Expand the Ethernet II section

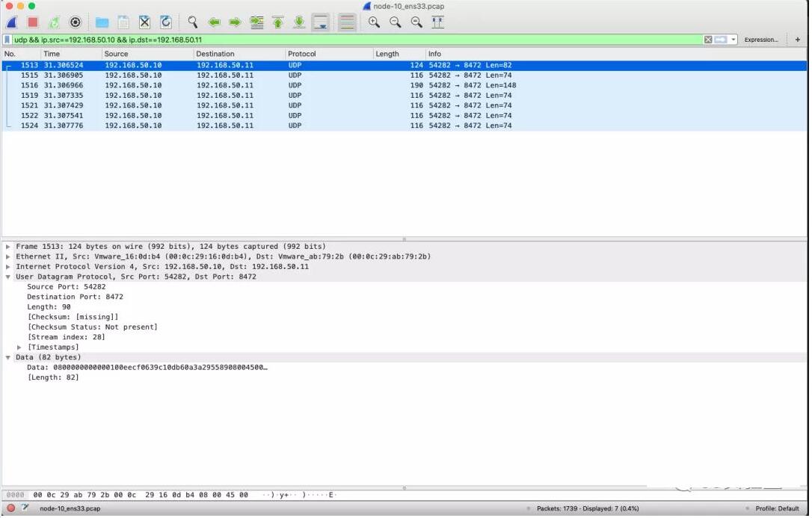tap(7, 256)
